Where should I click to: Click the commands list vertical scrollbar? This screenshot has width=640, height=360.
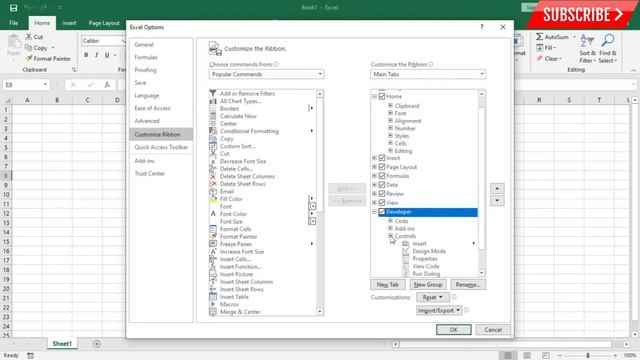320,202
